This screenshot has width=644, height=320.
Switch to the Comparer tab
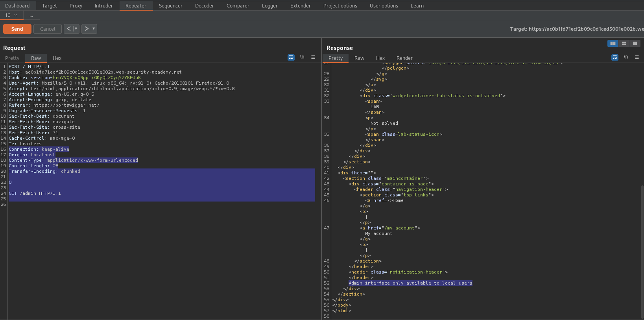(238, 6)
